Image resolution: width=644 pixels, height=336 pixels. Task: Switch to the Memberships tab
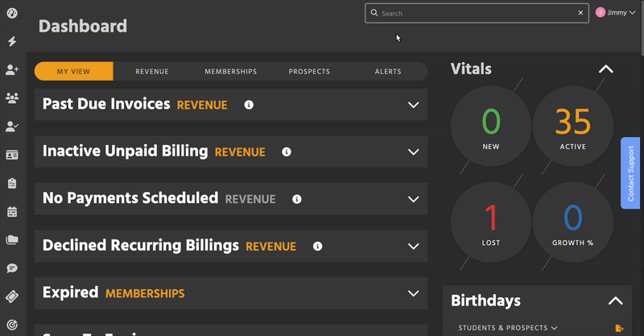pos(230,72)
